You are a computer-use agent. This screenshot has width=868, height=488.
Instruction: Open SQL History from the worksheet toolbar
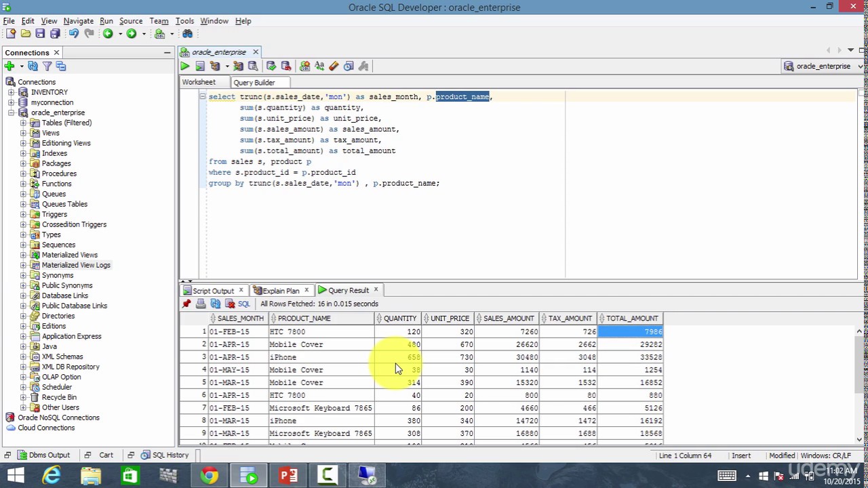(x=349, y=66)
